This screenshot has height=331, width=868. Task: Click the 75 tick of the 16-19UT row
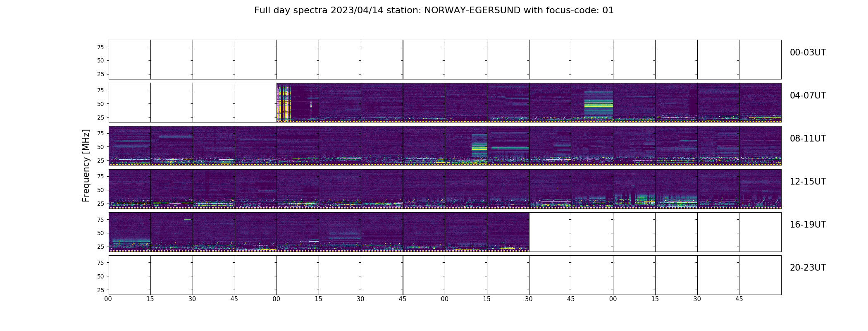pos(100,220)
